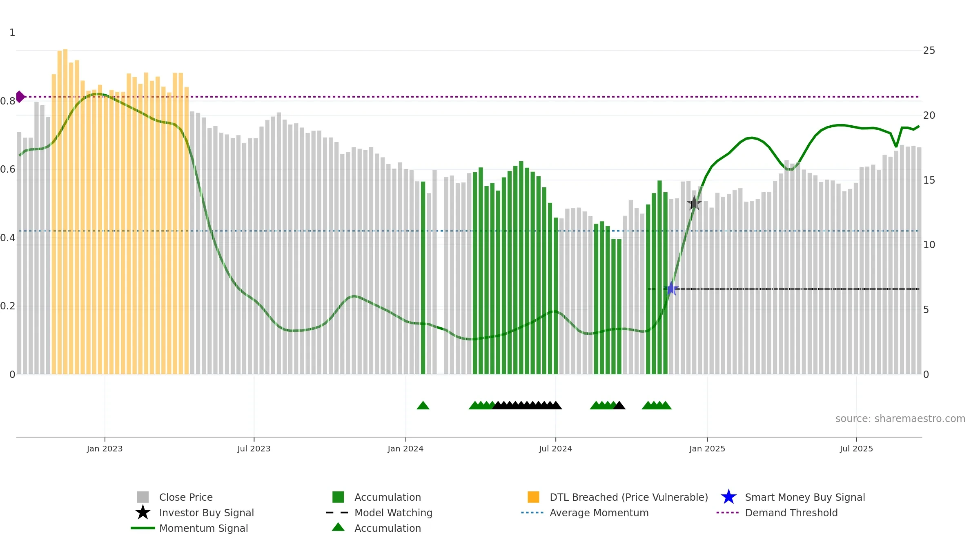Click the black Investor Buy Signal star on chart
Screen dimensions: 980x551
(x=694, y=203)
